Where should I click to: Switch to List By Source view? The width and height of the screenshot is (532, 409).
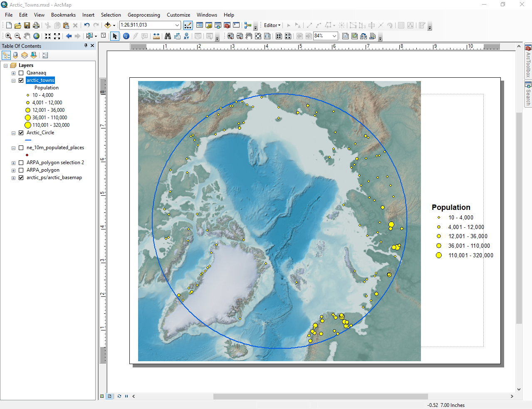tap(15, 55)
